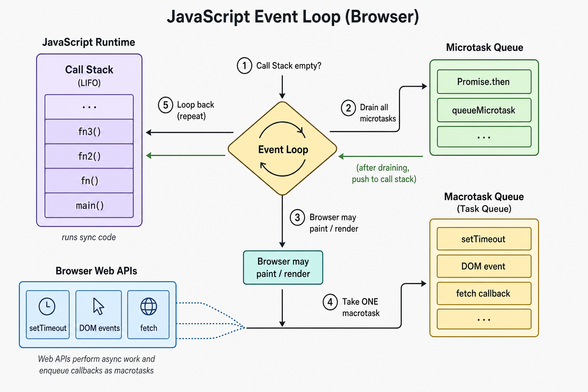Click the 'JavaScript Runtime' heading
This screenshot has height=392, width=588.
(89, 42)
